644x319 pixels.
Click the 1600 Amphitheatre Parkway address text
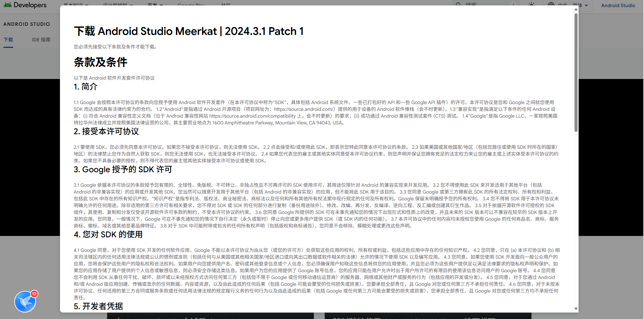pyautogui.click(x=278, y=123)
